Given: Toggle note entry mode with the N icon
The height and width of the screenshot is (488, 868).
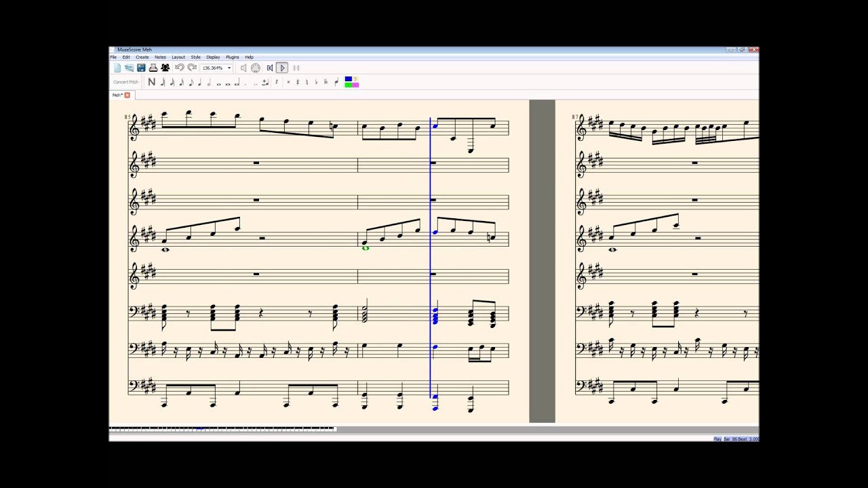Looking at the screenshot, I should tap(152, 82).
